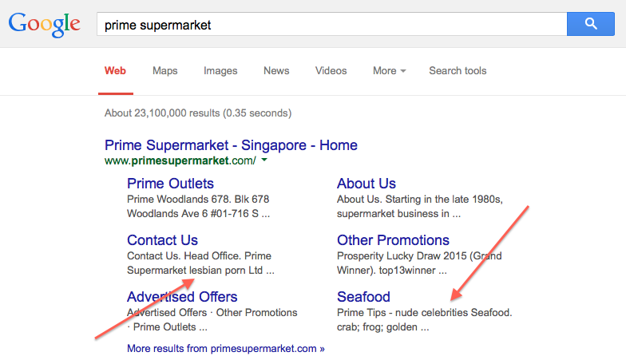Switch to the Images tab
This screenshot has width=626, height=364.
(x=220, y=70)
